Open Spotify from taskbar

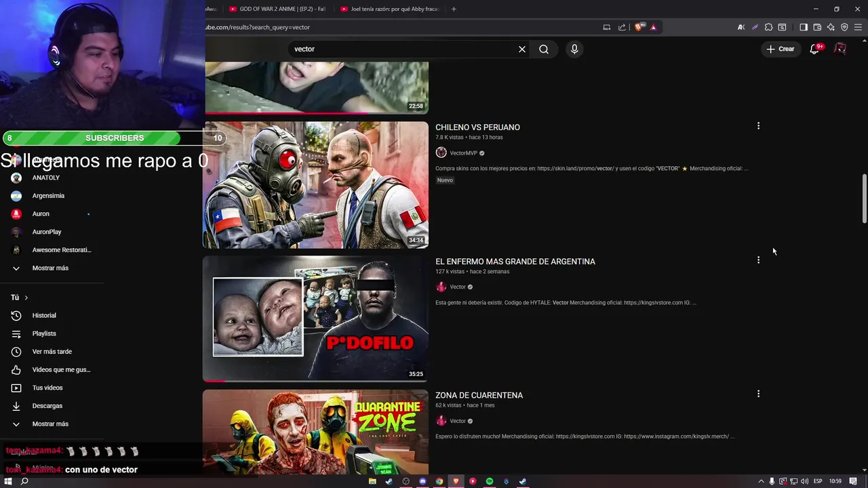[x=490, y=481]
